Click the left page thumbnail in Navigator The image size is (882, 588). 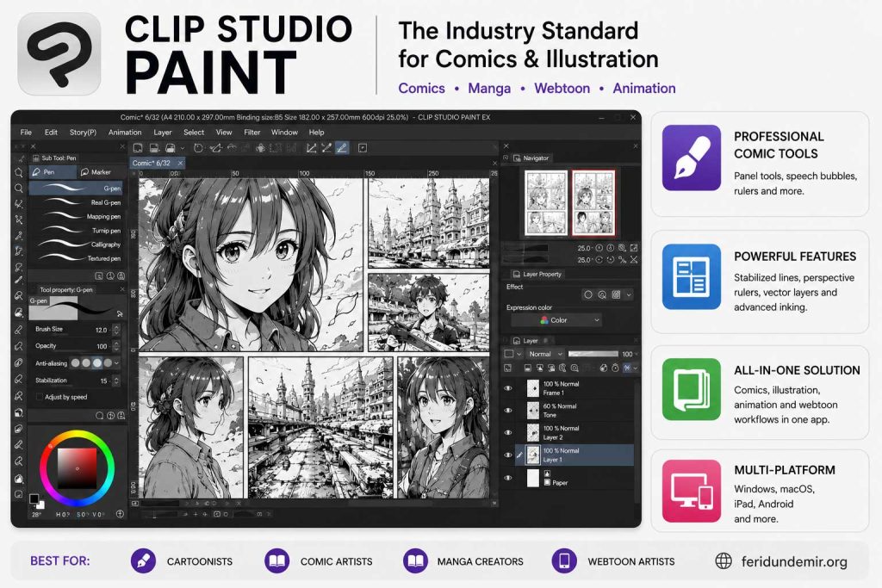click(545, 203)
